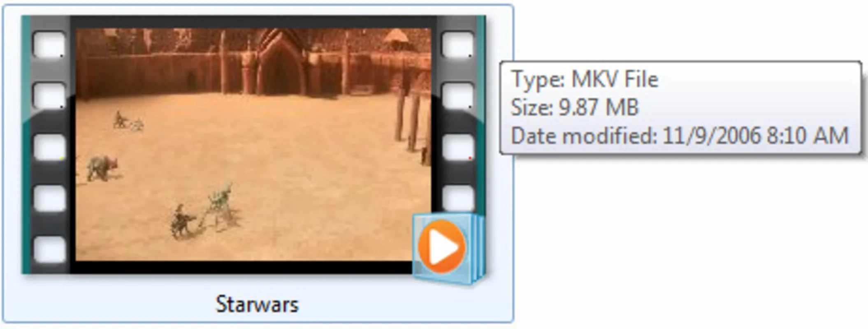Select the Starwars video thumbnail

pos(253,145)
